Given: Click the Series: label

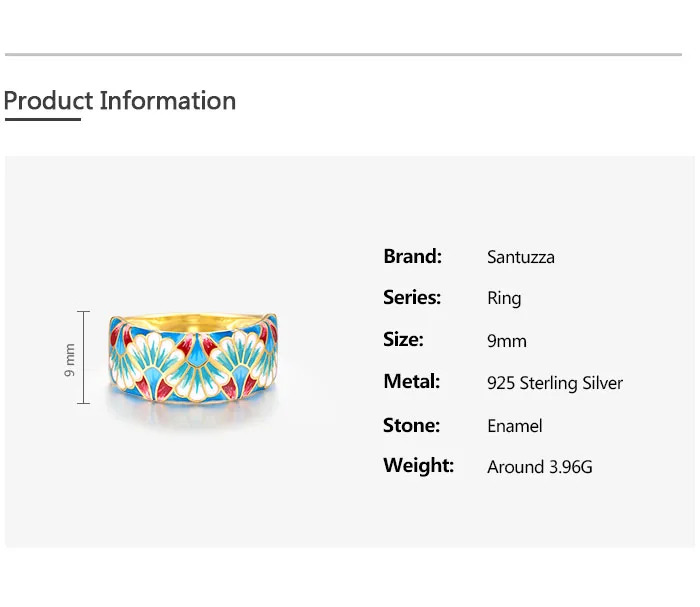Looking at the screenshot, I should click(x=412, y=297).
